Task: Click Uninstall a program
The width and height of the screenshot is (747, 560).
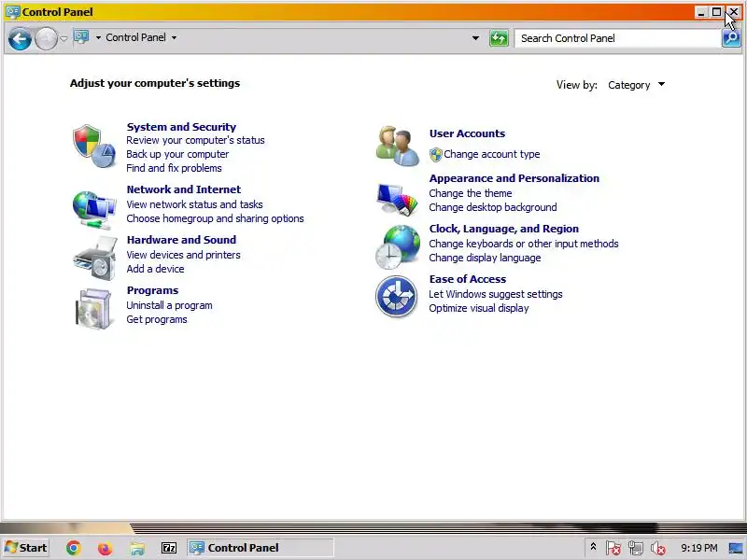Action: point(169,306)
